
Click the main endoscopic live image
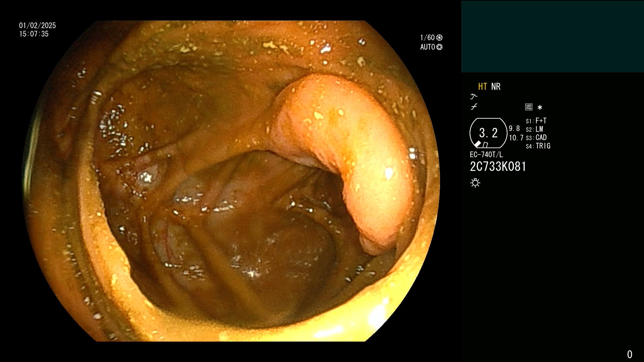pos(231,181)
